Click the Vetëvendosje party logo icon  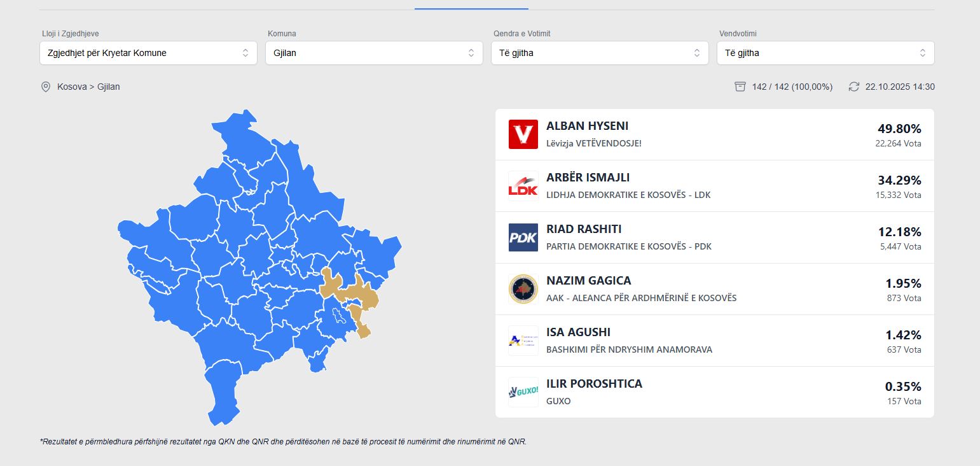click(523, 134)
